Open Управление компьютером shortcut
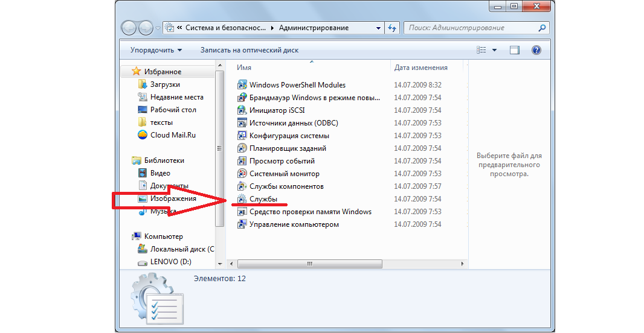Image resolution: width=644 pixels, height=333 pixels. click(x=242, y=224)
